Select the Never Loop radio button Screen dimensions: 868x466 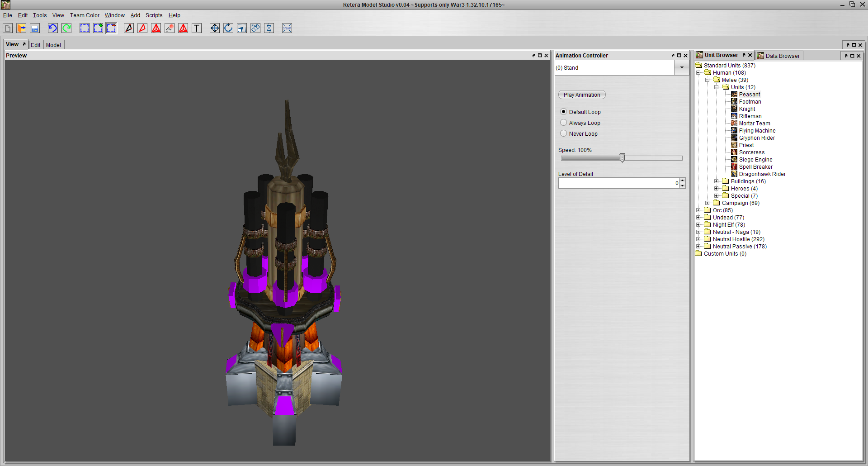(563, 133)
